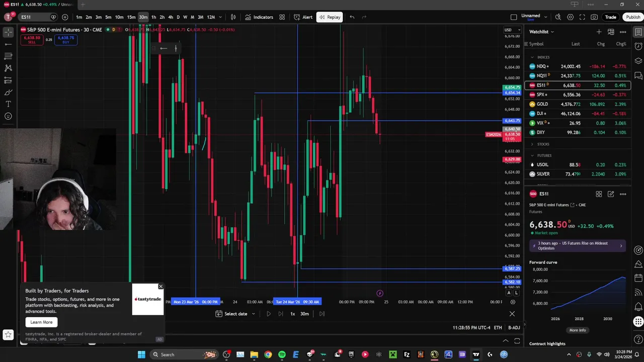The image size is (644, 362).
Task: Click the Trade button
Action: (610, 17)
